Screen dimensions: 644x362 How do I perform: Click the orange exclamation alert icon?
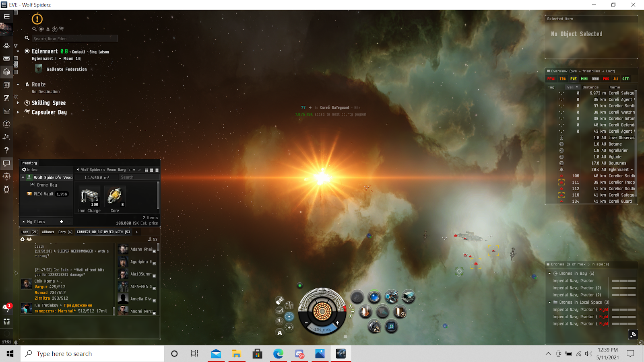pyautogui.click(x=37, y=19)
